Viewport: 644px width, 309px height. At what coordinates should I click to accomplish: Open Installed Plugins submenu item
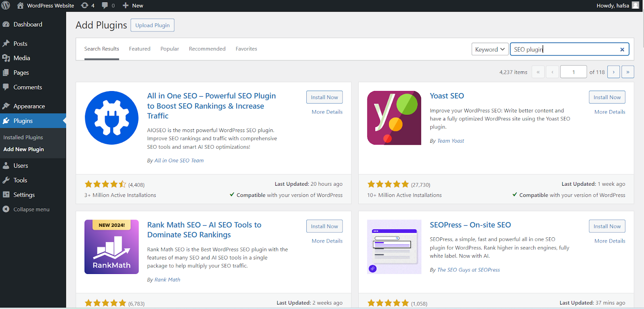coord(23,137)
